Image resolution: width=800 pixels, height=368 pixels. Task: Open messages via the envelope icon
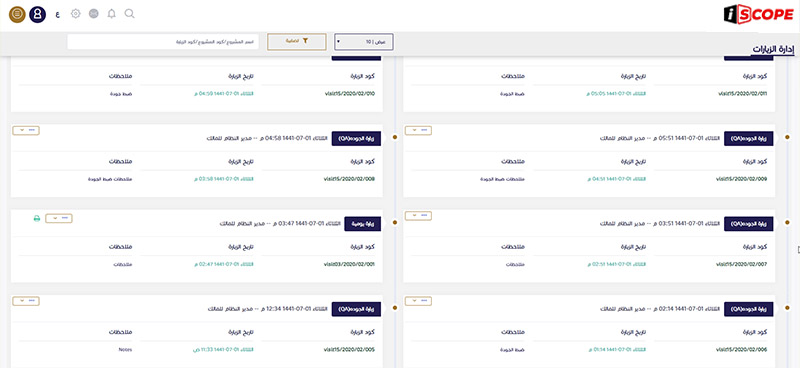pyautogui.click(x=93, y=14)
